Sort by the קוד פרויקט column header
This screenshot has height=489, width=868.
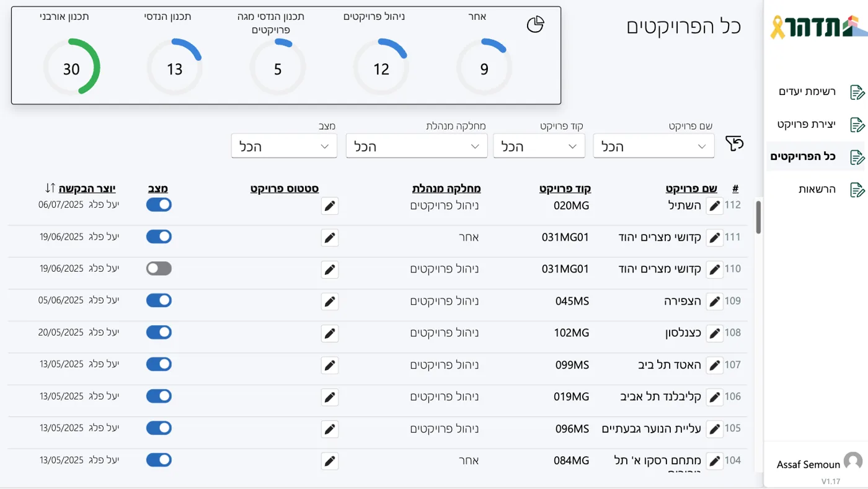point(565,189)
